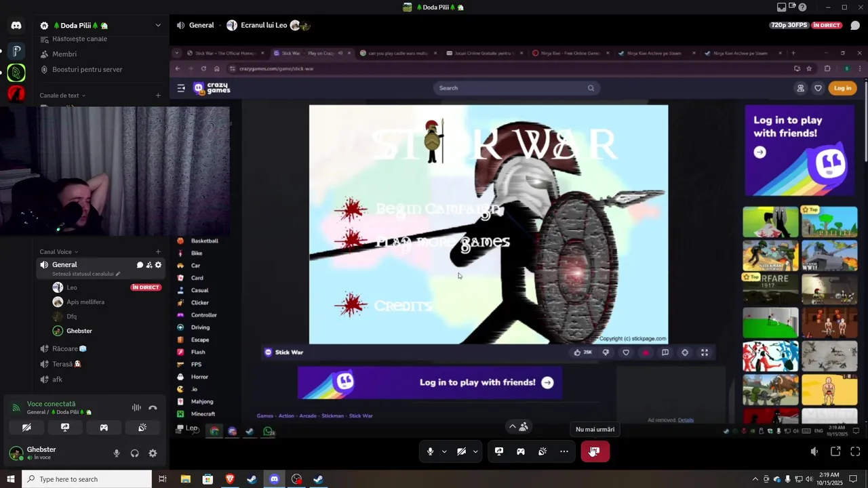Screen dimensions: 868x488
Task: Open Brave browser from taskbar
Action: pos(230,479)
